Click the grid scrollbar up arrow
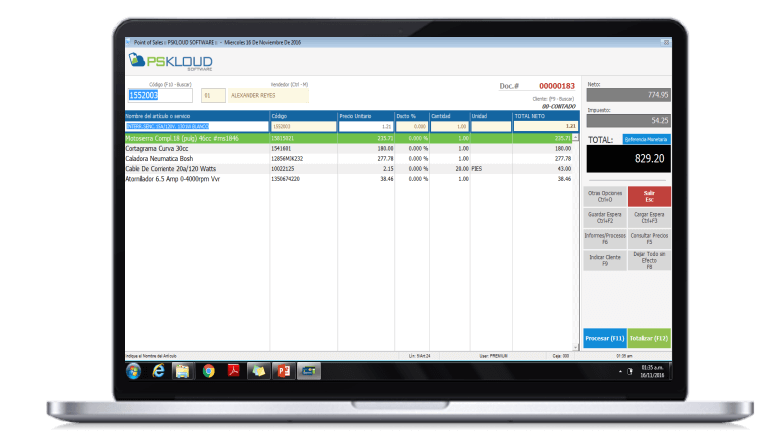The width and height of the screenshot is (767, 442). click(575, 137)
